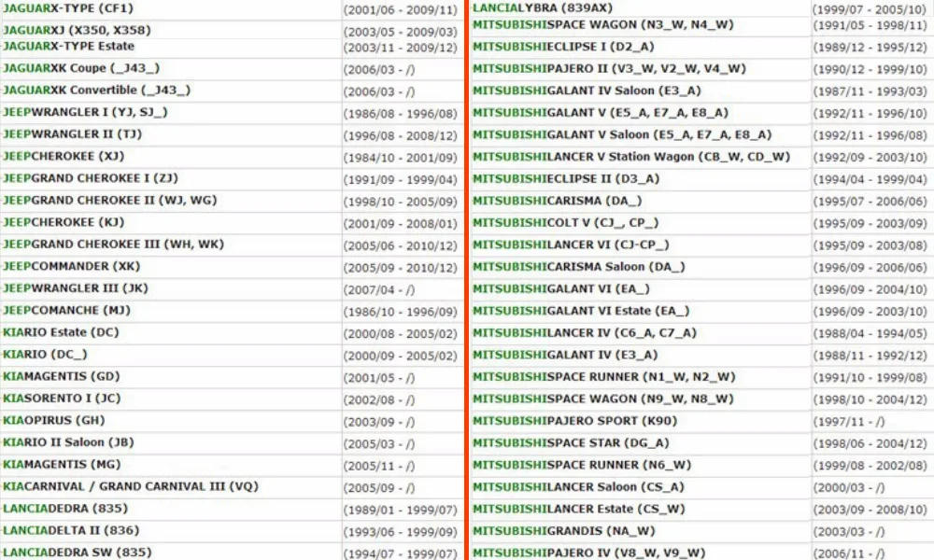The height and width of the screenshot is (560, 934).
Task: Choose MITSUBISHI SPACE STAR (DG_A)
Action: (571, 442)
